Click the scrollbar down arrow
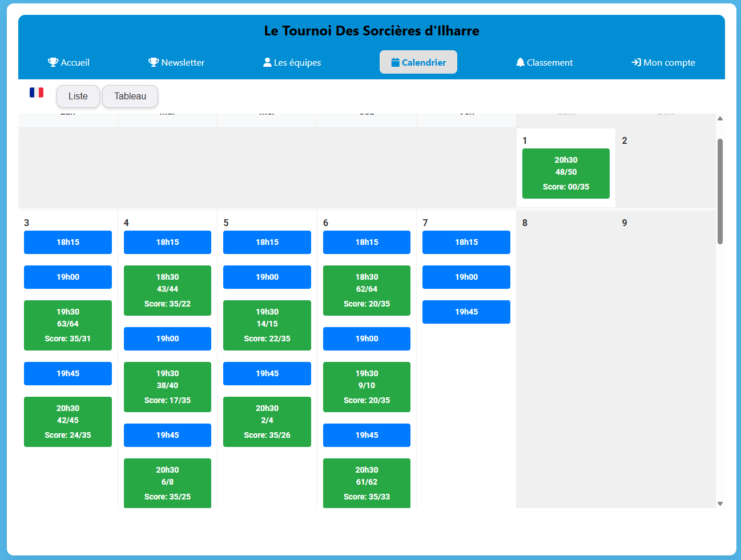 pos(720,503)
